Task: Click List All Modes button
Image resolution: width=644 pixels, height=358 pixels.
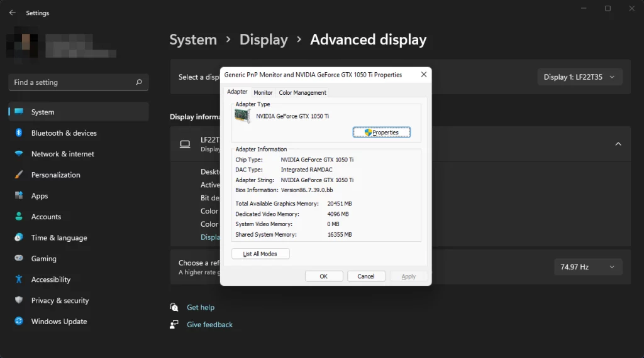Action: (x=260, y=254)
